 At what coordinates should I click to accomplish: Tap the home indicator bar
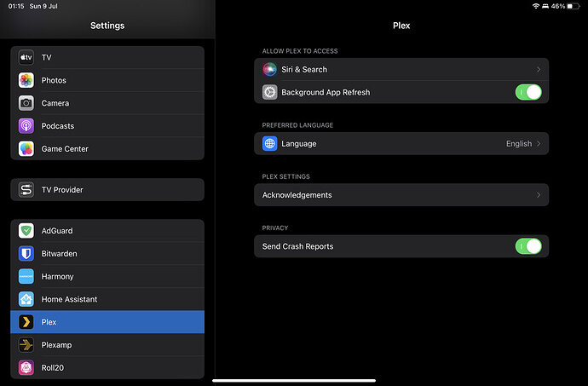point(294,380)
